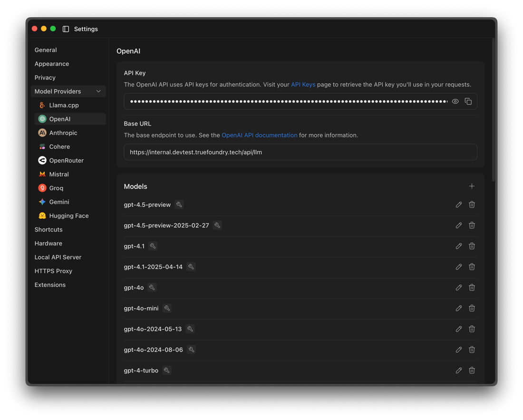Select OpenAI provider in sidebar
This screenshot has width=523, height=420.
[x=70, y=119]
